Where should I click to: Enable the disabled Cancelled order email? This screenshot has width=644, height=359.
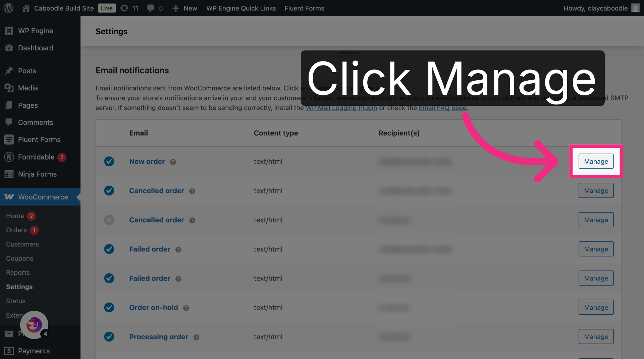109,220
